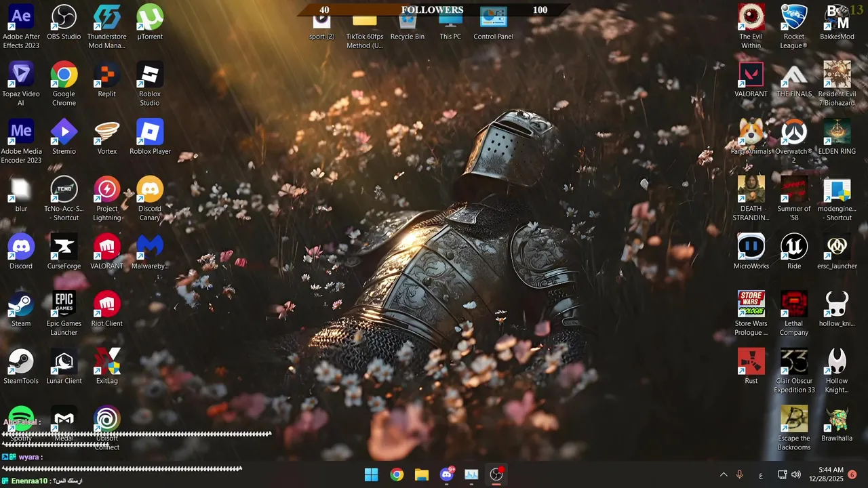Open the volume control in the tray
Image resolution: width=868 pixels, height=488 pixels.
796,474
